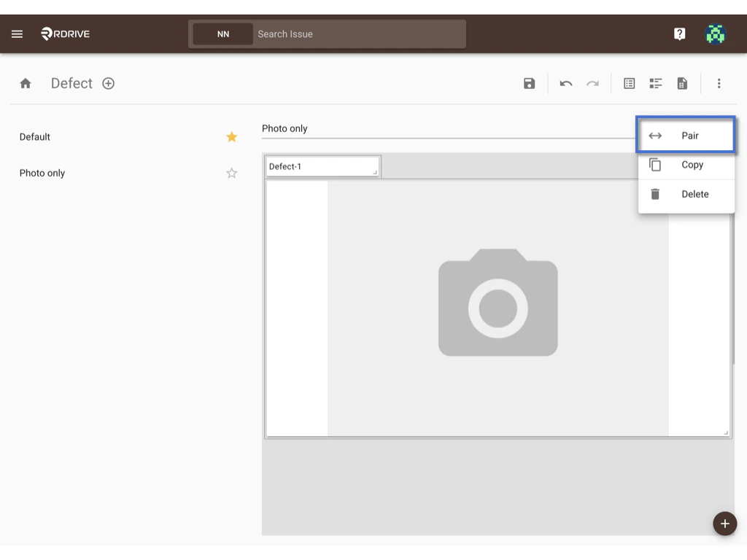Select Pair from the context menu
Image resolution: width=747 pixels, height=560 pixels.
pos(686,135)
